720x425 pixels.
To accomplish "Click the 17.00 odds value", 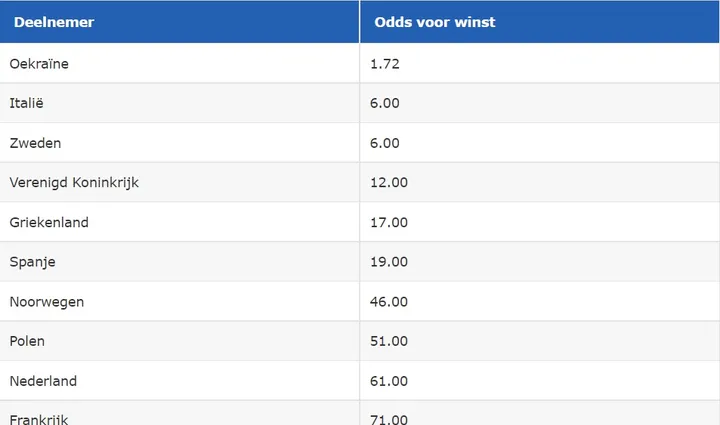I will pos(391,222).
